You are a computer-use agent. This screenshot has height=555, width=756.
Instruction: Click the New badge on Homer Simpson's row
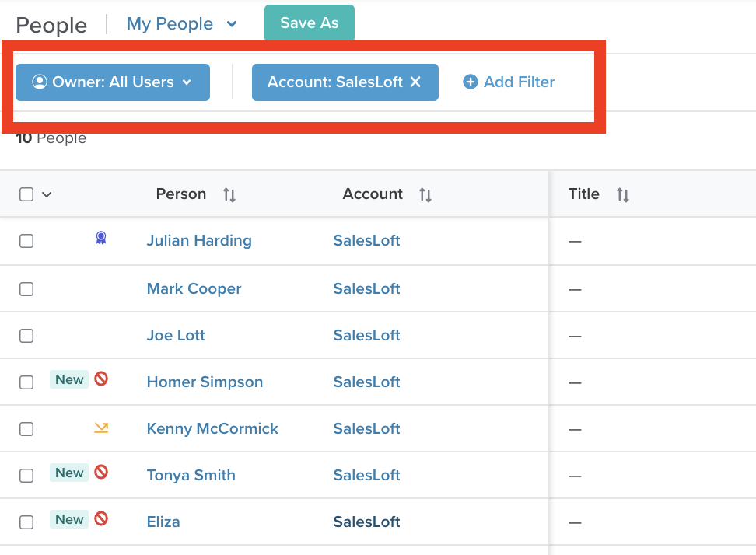pos(69,379)
